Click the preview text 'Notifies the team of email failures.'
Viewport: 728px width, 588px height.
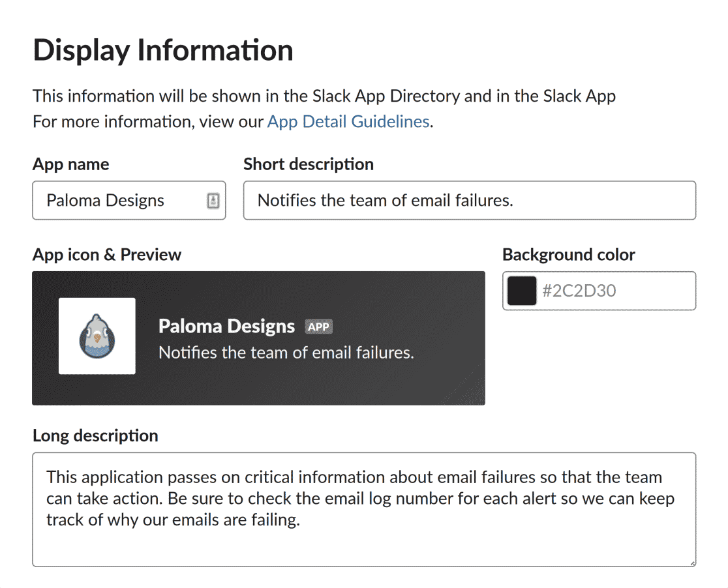coord(286,353)
